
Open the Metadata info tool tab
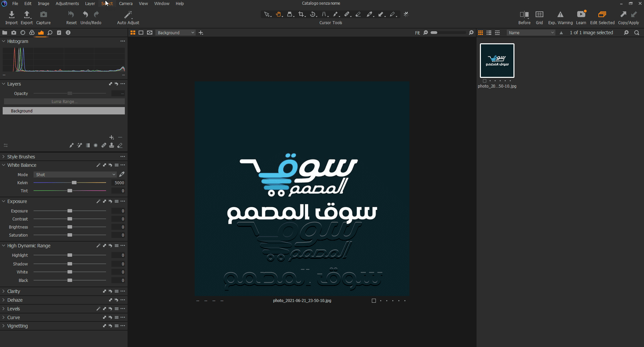pos(68,33)
